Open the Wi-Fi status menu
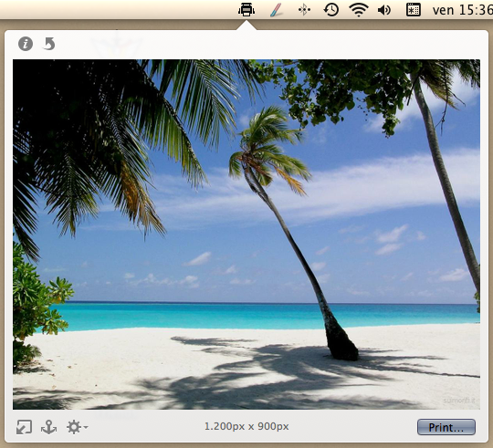The height and width of the screenshot is (448, 493). pos(359,10)
